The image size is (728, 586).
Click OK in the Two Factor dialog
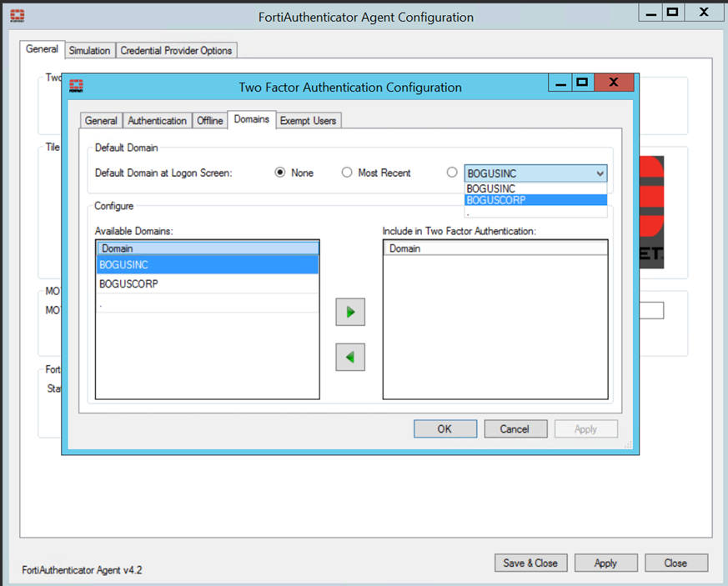[x=445, y=428]
